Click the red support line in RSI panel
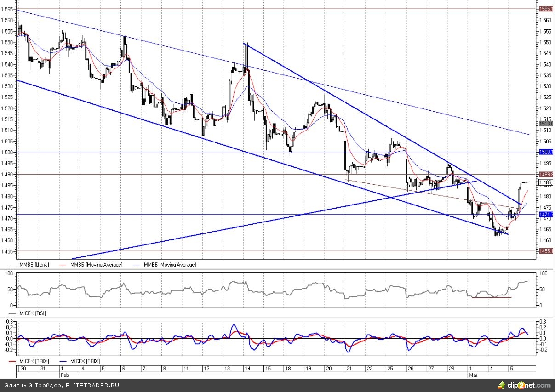Viewport: 555px width, 392px height. click(491, 297)
